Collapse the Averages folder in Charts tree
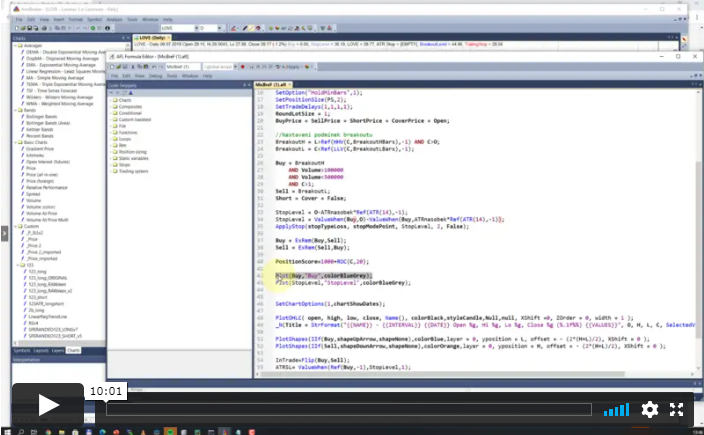 point(15,47)
